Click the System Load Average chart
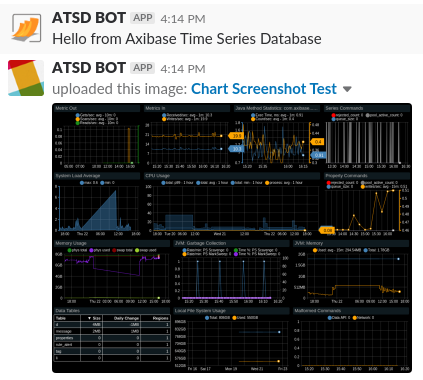423x380 pixels. [x=97, y=204]
